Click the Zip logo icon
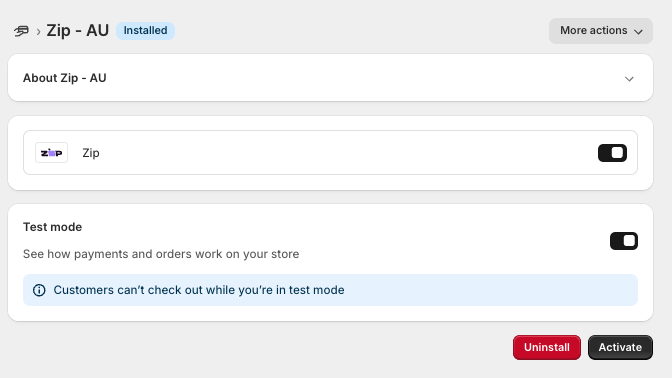The image size is (672, 378). tap(51, 153)
